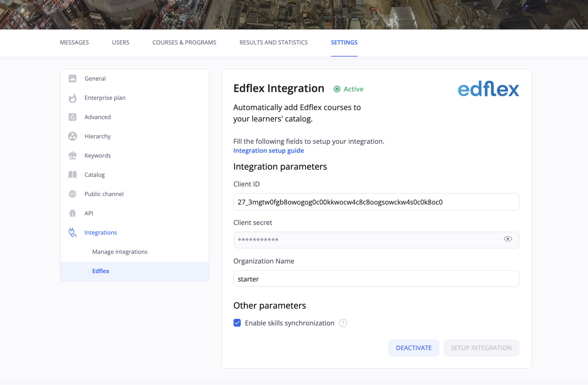Select Public channel in sidebar
This screenshot has height=385, width=588.
coord(135,194)
